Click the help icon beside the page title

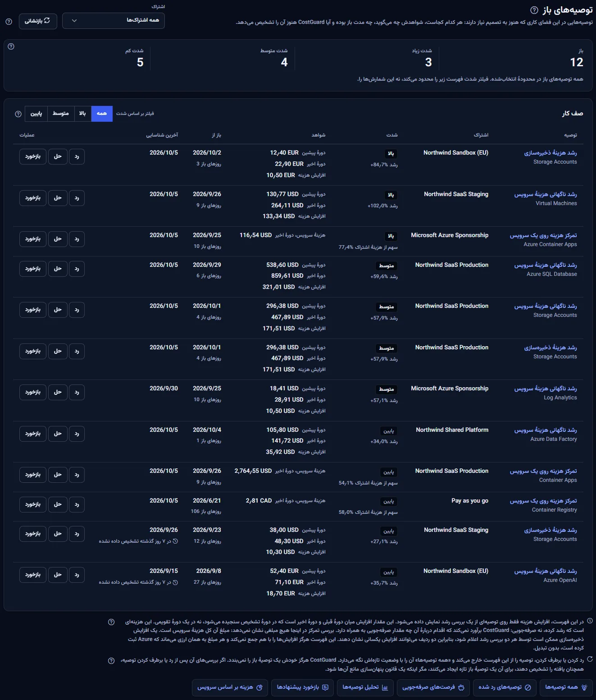tap(534, 10)
